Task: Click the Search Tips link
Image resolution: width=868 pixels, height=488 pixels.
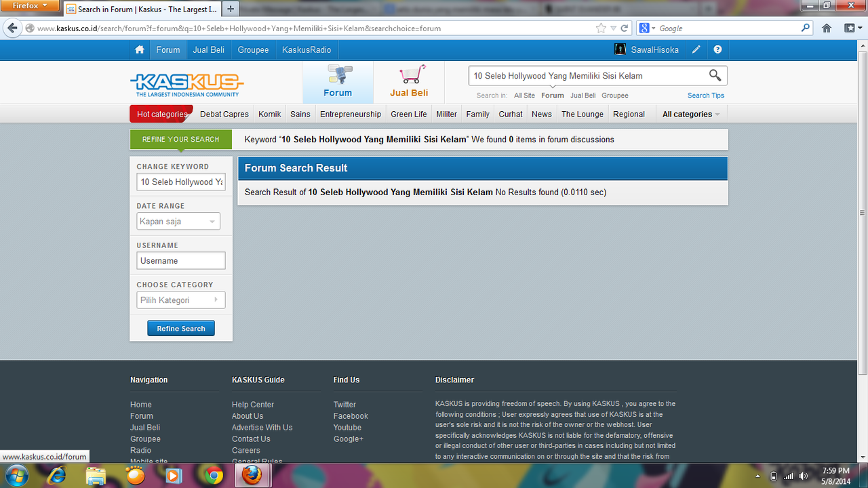Action: [706, 96]
